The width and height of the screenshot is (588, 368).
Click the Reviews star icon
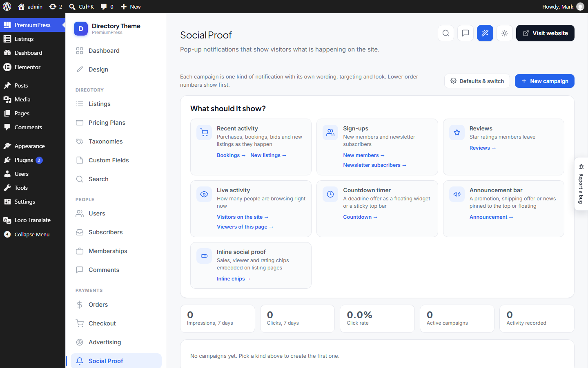point(457,132)
